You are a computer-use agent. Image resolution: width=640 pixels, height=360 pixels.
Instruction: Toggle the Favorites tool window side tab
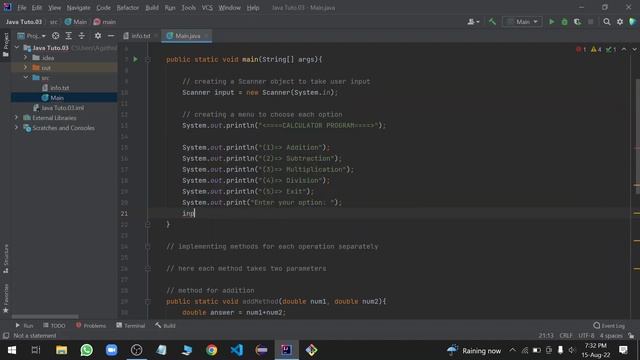pos(6,298)
